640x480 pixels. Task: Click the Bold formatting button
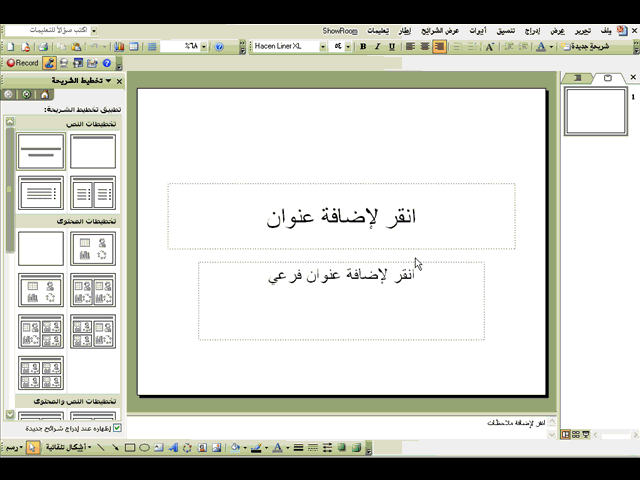(x=363, y=47)
